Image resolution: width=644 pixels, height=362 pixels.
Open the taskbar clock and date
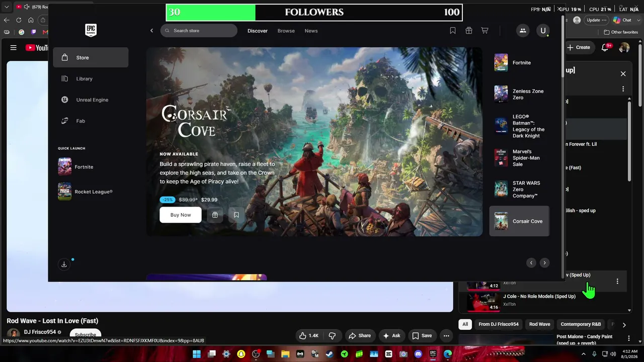click(630, 354)
